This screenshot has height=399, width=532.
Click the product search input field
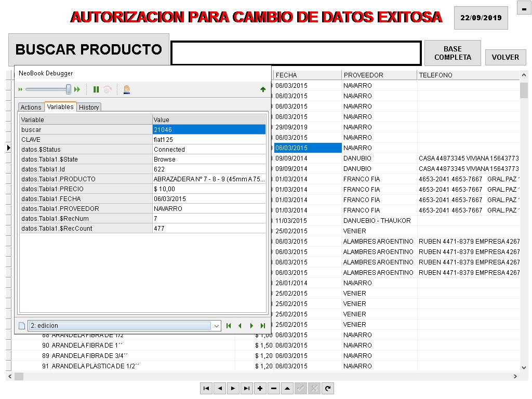[x=296, y=53]
